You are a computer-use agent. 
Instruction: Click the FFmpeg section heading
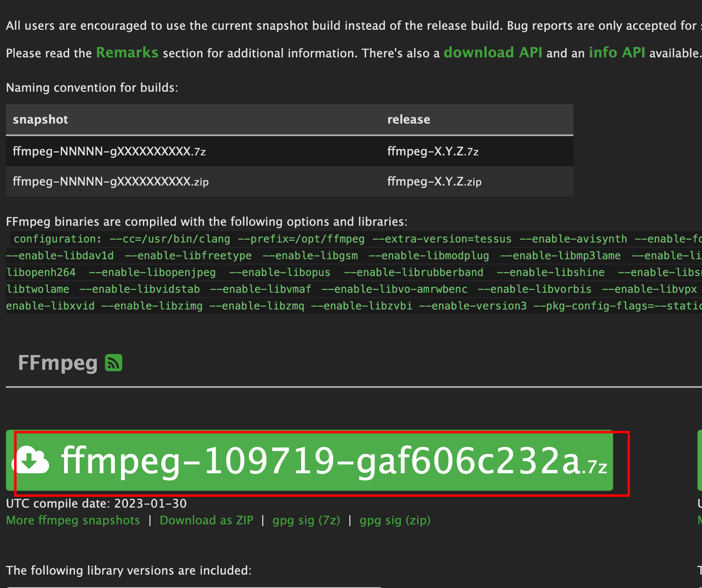click(x=58, y=363)
